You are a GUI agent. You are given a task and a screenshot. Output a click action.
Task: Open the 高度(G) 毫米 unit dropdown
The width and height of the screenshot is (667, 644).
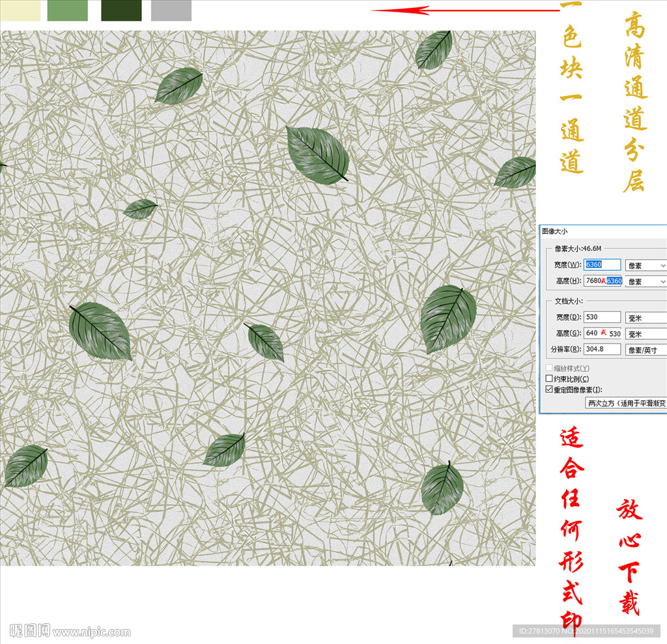[646, 334]
